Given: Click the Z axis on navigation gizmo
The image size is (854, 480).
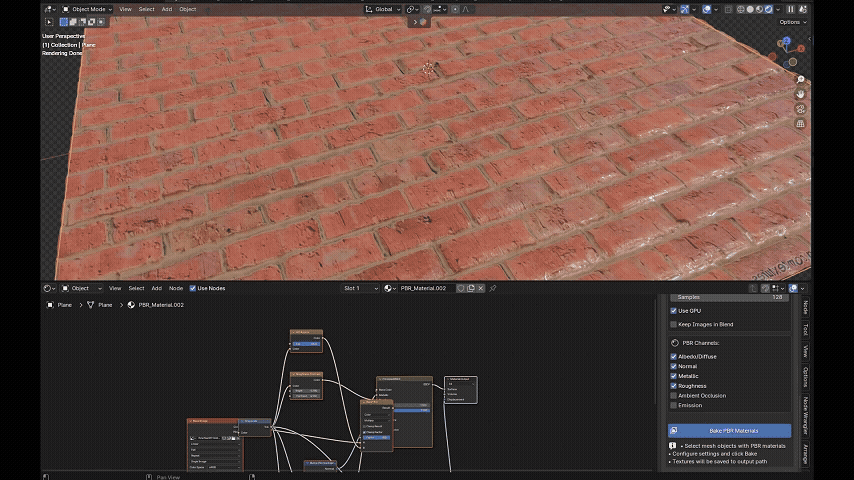Looking at the screenshot, I should 786,41.
